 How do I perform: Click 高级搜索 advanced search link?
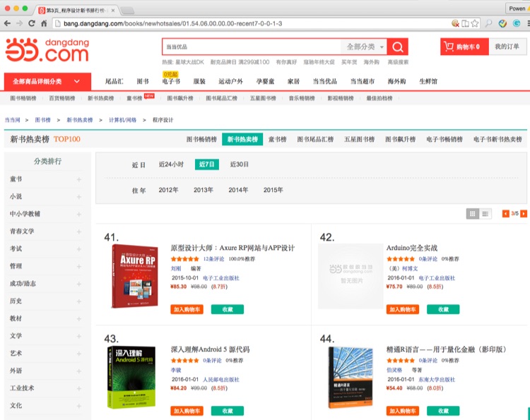pyautogui.click(x=398, y=62)
